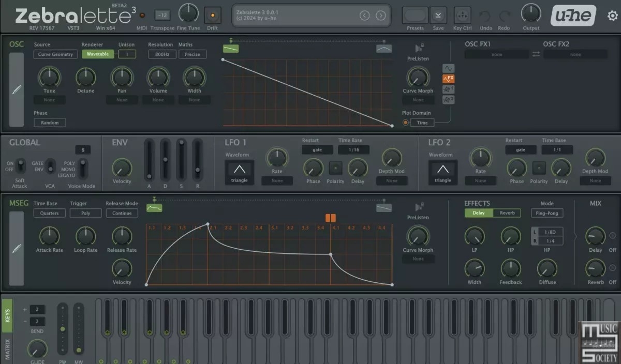Click the LFO 2 triangle waveform selector
The width and height of the screenshot is (621, 364).
click(x=443, y=172)
